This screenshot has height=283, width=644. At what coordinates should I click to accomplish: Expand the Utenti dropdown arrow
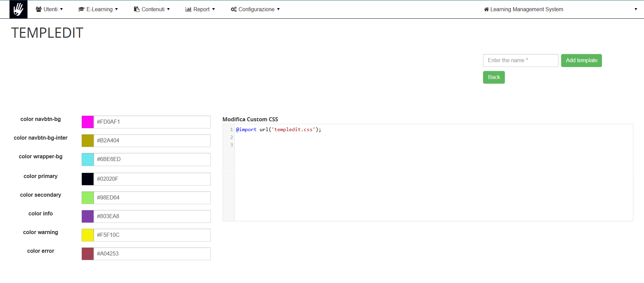(61, 9)
